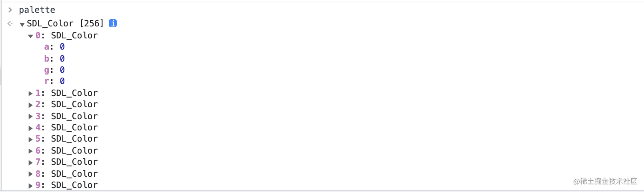The width and height of the screenshot is (644, 192).
Task: Select the property g: 0
Action: 54,70
